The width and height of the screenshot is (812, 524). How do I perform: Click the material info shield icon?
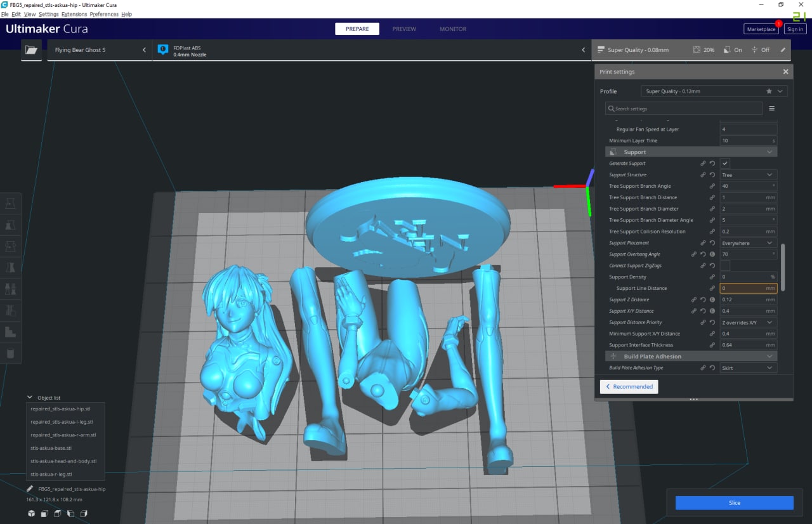pyautogui.click(x=162, y=49)
